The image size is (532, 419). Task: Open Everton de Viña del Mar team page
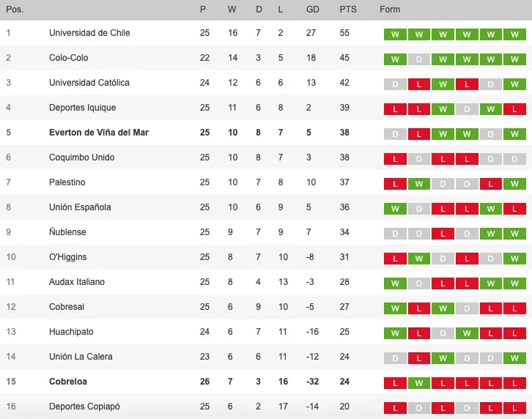[x=98, y=133]
